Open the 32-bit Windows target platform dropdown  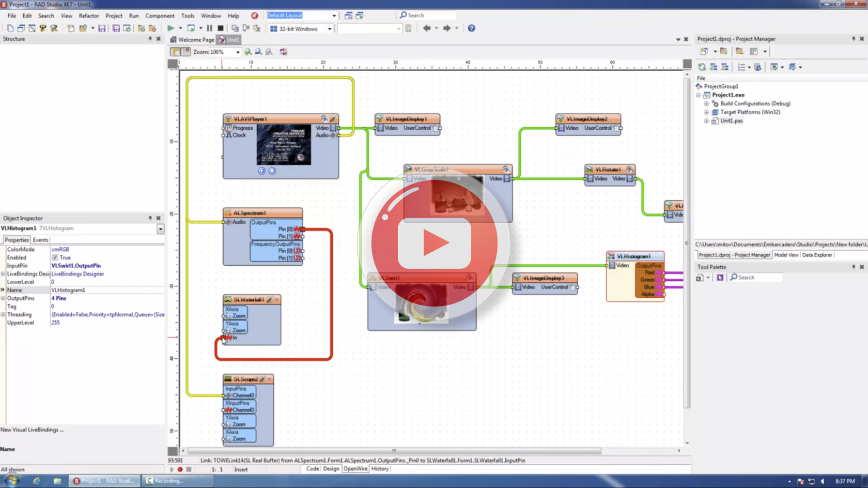329,28
